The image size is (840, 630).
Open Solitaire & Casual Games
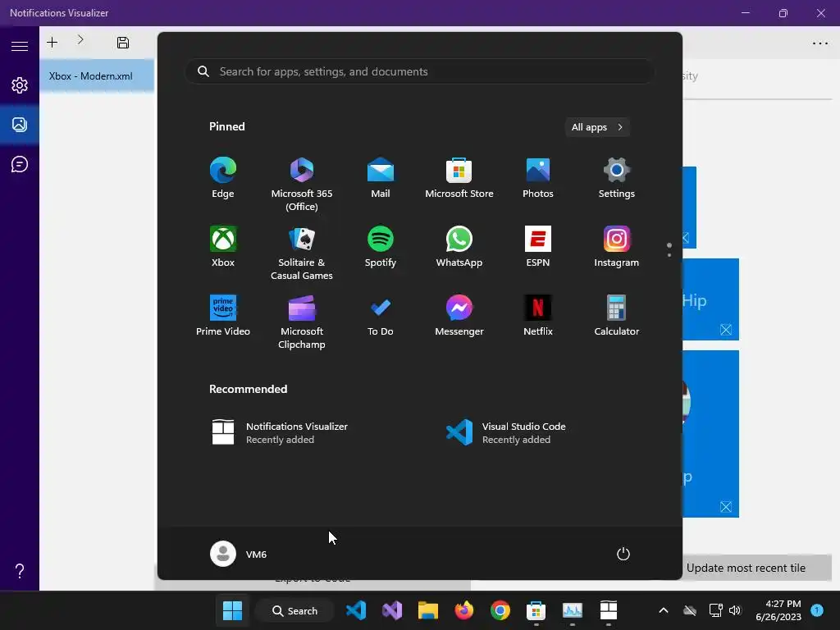[302, 253]
